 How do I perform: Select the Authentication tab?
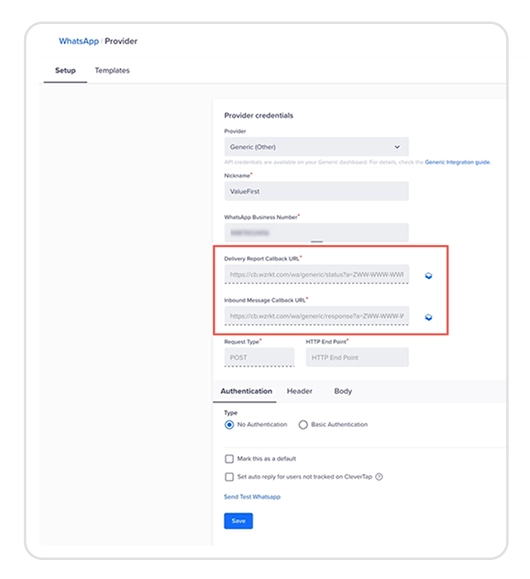246,391
